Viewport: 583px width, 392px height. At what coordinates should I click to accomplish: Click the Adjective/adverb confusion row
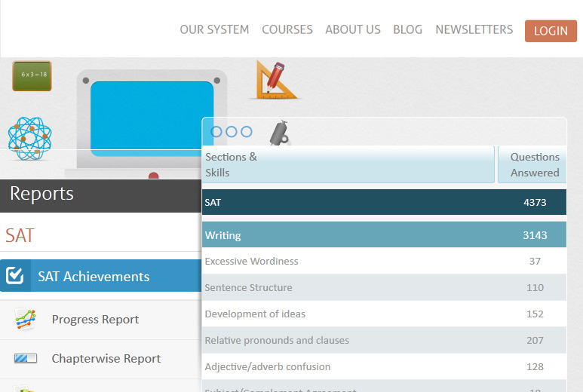tap(384, 366)
